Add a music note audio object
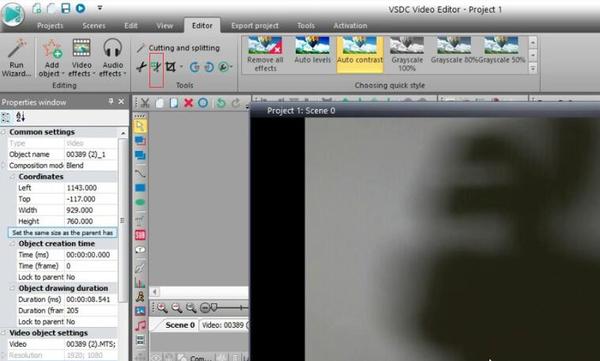Image resolution: width=600 pixels, height=361 pixels. click(x=140, y=326)
